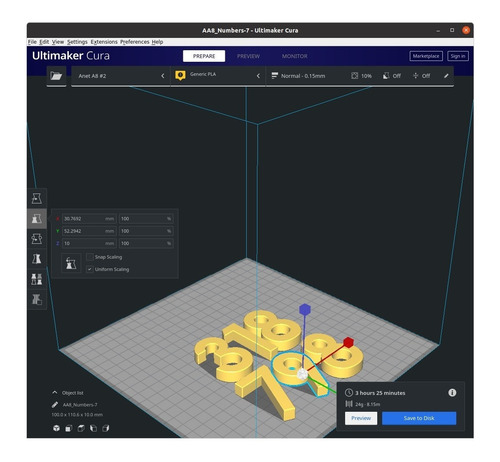
Task: Click the Sign in button
Action: tap(458, 56)
